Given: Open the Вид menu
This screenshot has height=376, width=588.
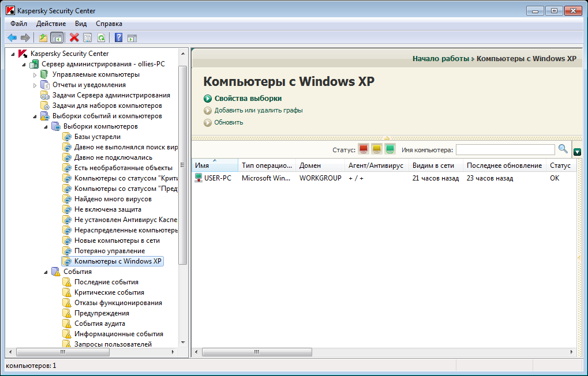Looking at the screenshot, I should click(x=81, y=24).
